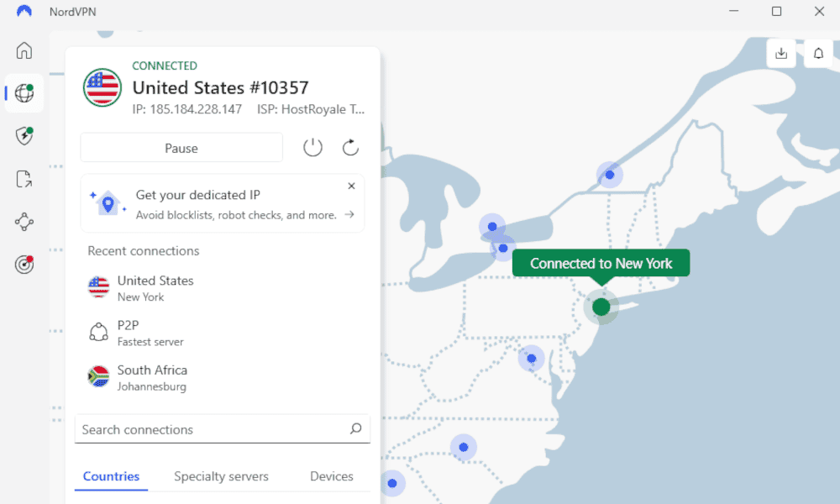Open Dark Web Monitor target icon

24,264
